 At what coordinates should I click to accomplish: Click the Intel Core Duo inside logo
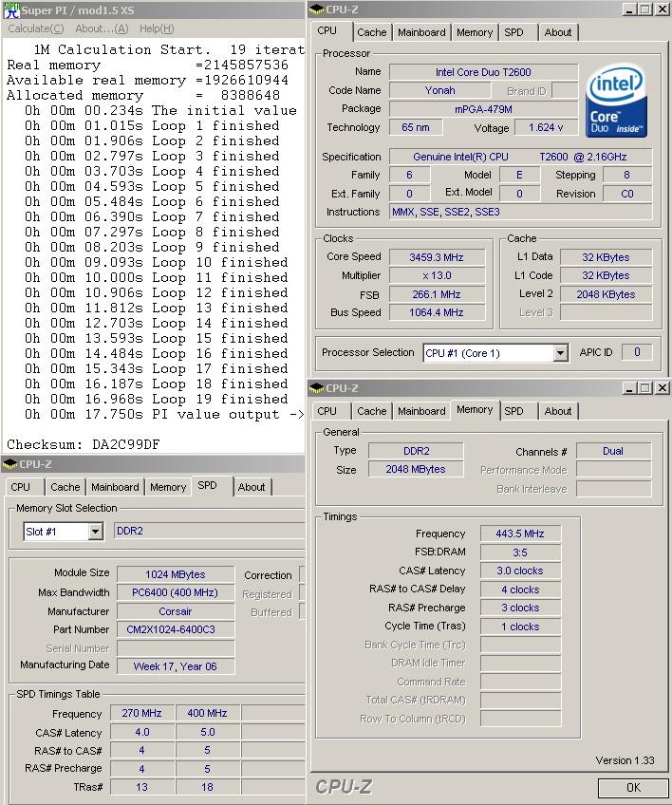click(616, 100)
